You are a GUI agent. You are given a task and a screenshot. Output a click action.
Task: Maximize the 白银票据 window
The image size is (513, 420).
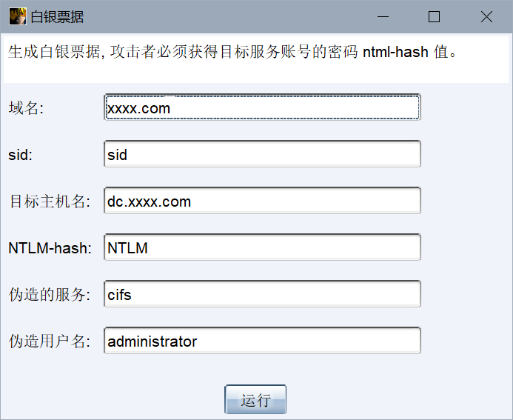click(x=435, y=16)
